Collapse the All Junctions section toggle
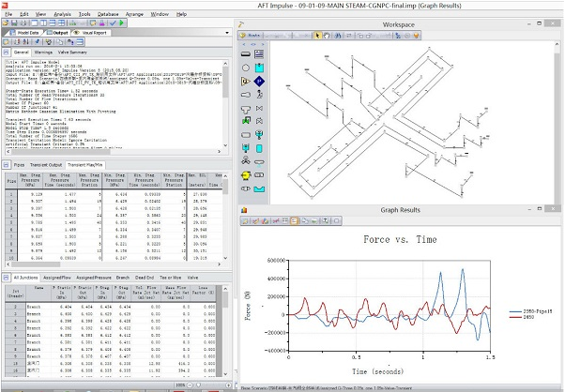The image size is (565, 392). pyautogui.click(x=6, y=279)
